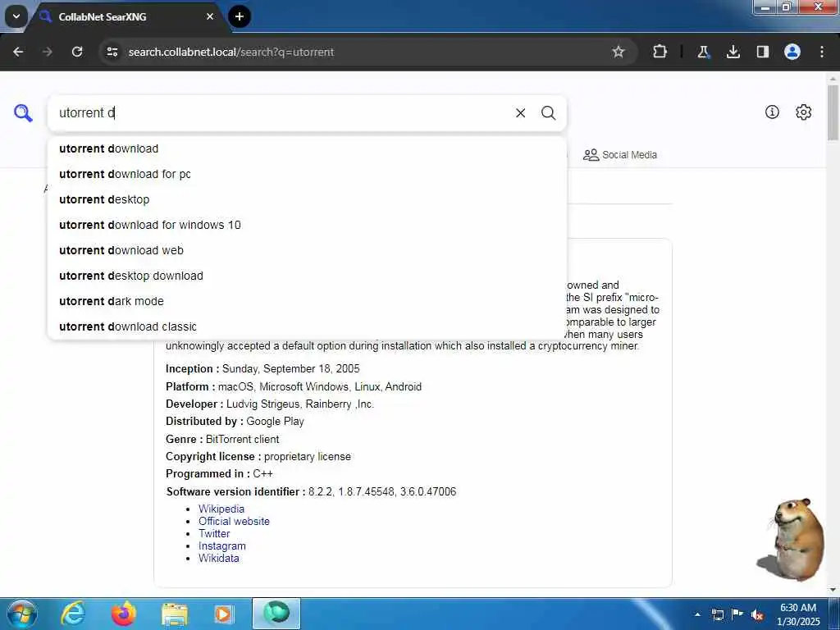Viewport: 840px width, 630px height.
Task: Toggle the browser side panel
Action: coord(762,52)
